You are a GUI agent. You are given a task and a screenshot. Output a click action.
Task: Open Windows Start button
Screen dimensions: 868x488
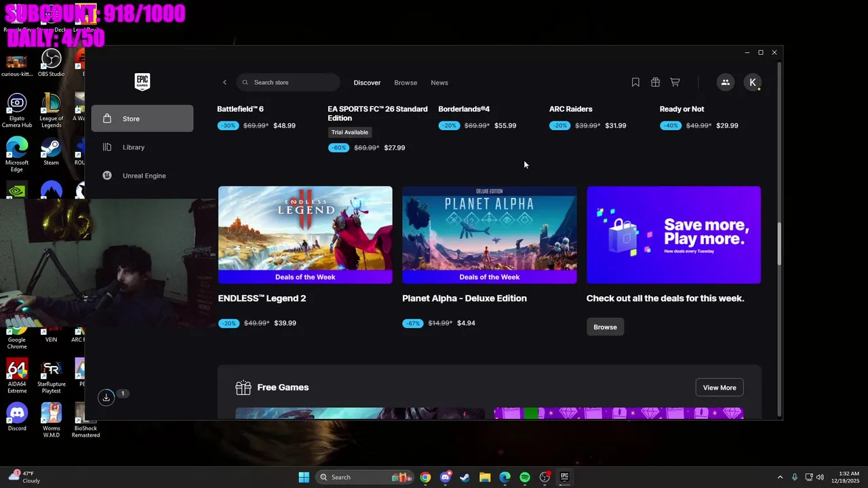304,477
